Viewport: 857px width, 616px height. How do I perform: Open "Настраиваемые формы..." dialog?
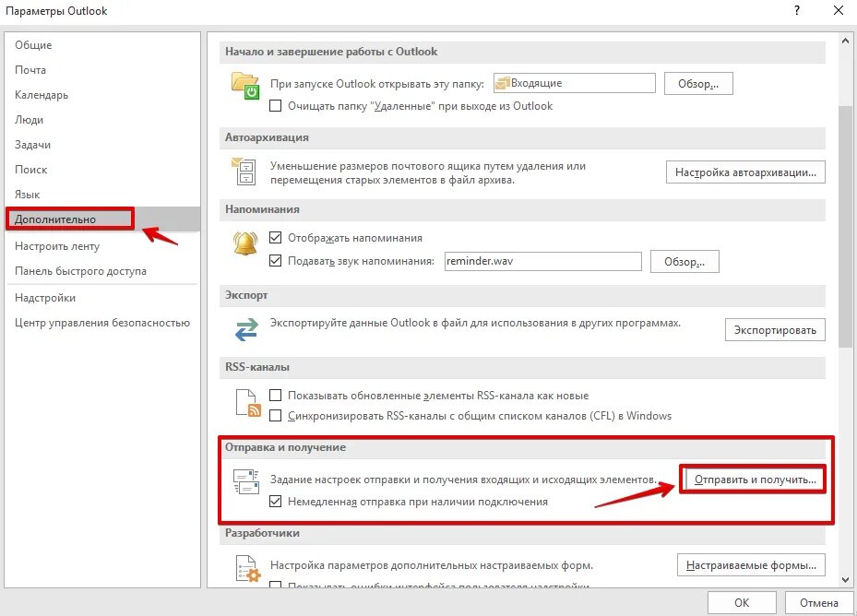coord(751,565)
